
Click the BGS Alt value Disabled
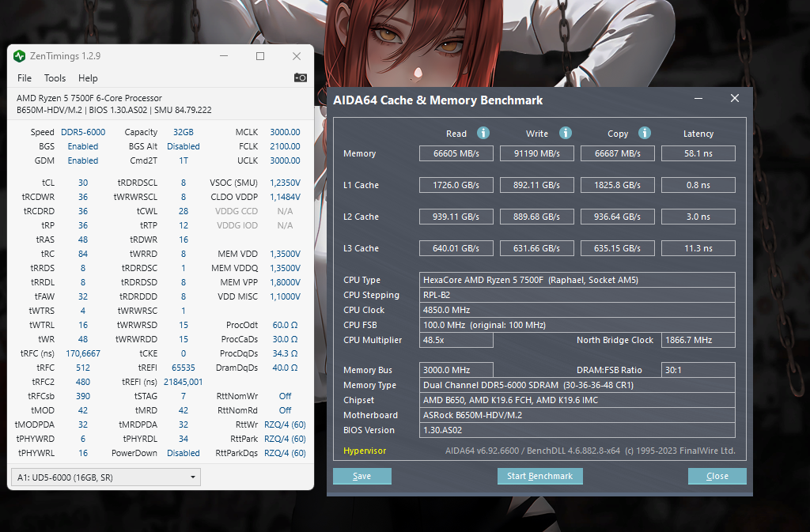(x=184, y=146)
